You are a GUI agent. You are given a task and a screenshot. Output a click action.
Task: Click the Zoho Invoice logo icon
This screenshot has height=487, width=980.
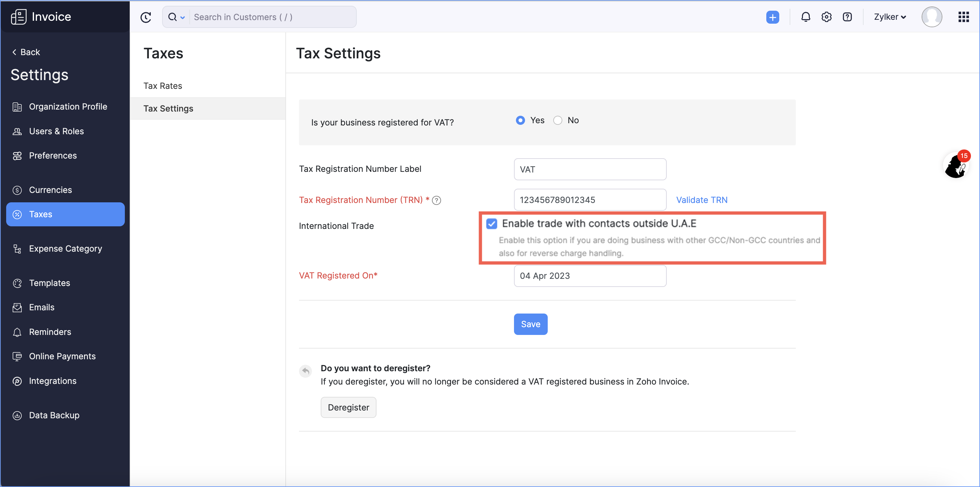[18, 17]
